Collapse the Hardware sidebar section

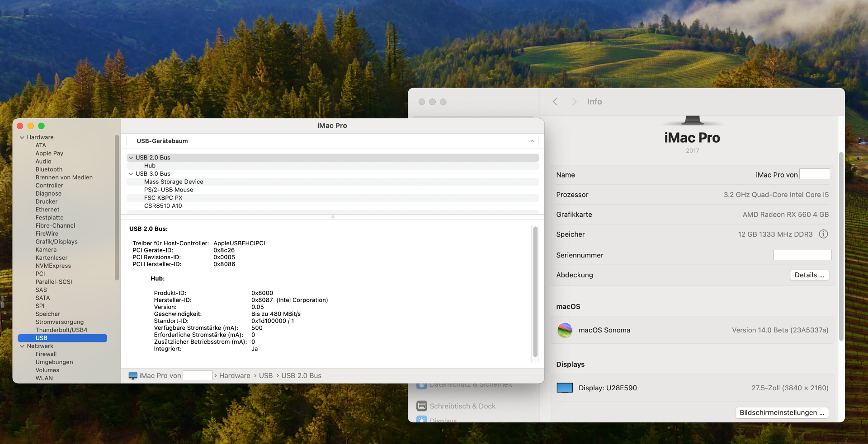pos(22,137)
